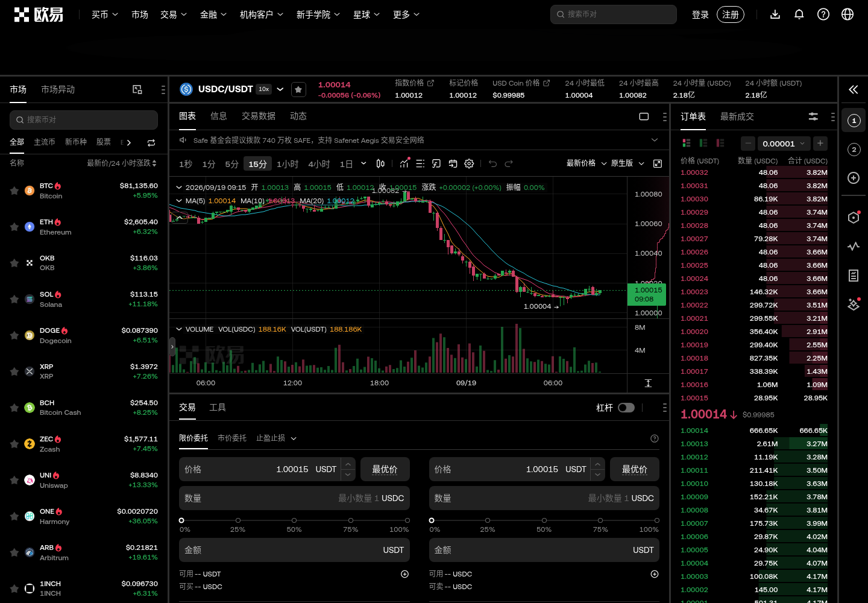Toggle favorite star for BCH row

(14, 408)
